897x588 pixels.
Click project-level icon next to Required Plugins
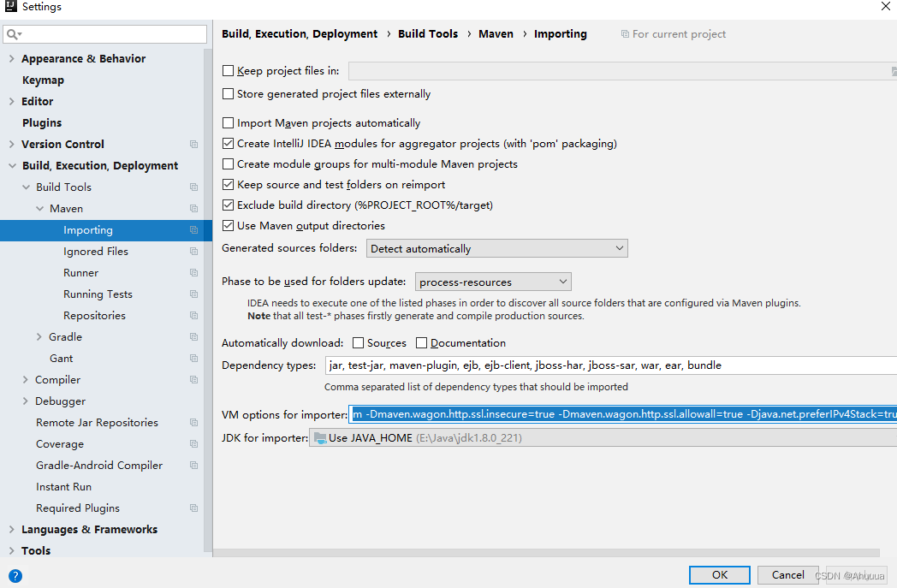[x=194, y=508]
